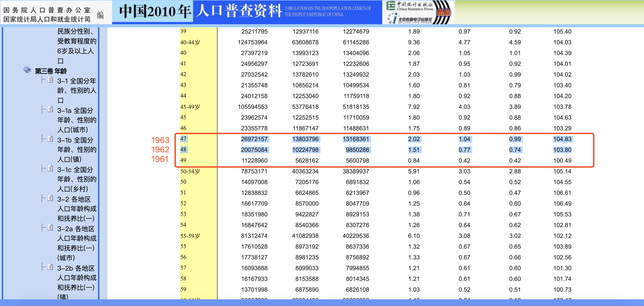
Task: Open 3-2 各地区人口年龄构成和抚养比(一)
Action: (x=77, y=208)
